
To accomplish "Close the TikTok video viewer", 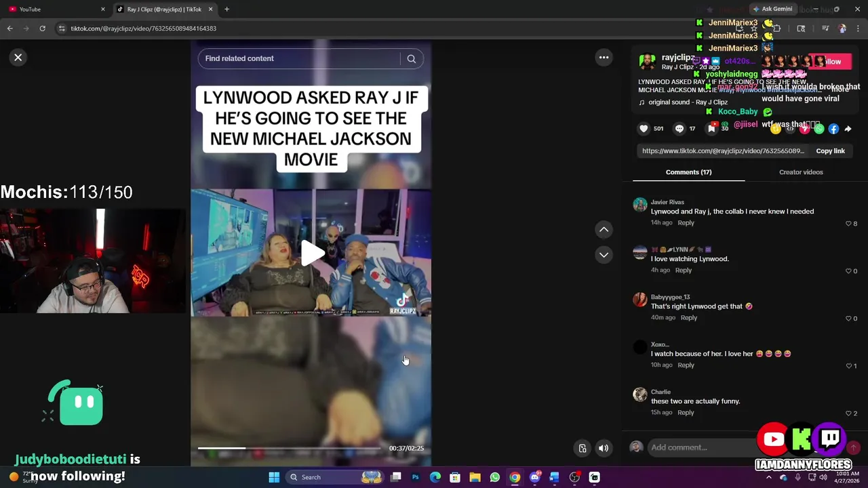I will [18, 58].
